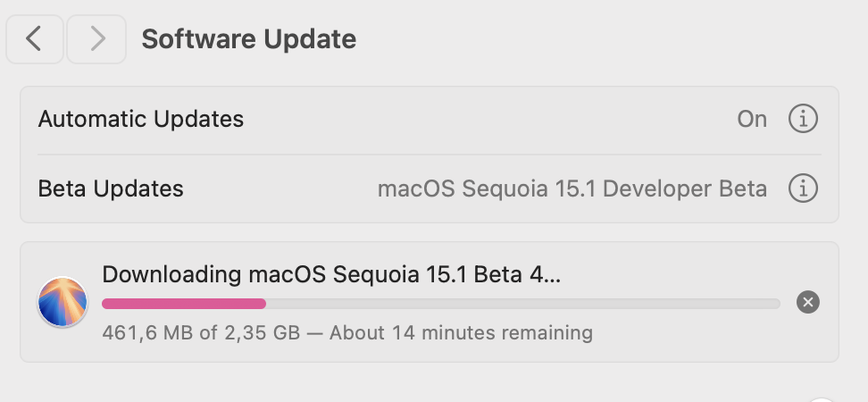Click the Software Update title

click(248, 39)
